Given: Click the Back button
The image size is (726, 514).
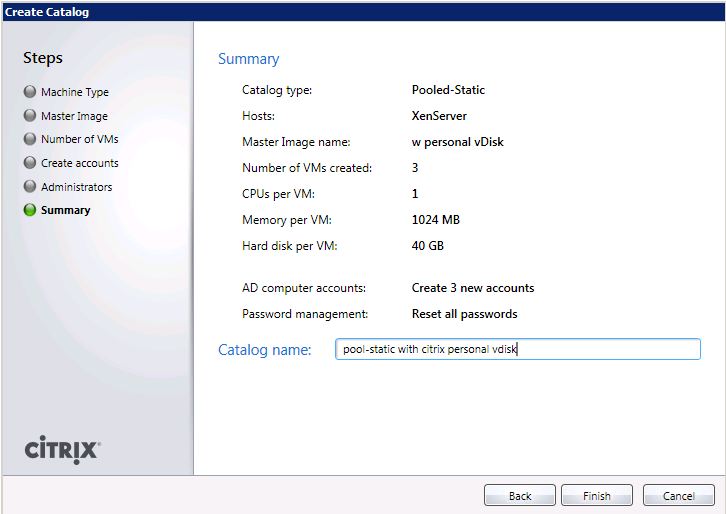Looking at the screenshot, I should pyautogui.click(x=519, y=495).
